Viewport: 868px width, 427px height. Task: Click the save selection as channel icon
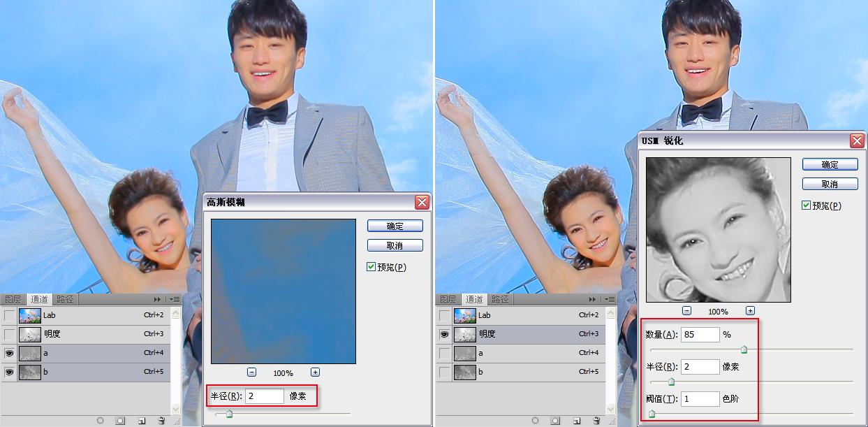(120, 421)
